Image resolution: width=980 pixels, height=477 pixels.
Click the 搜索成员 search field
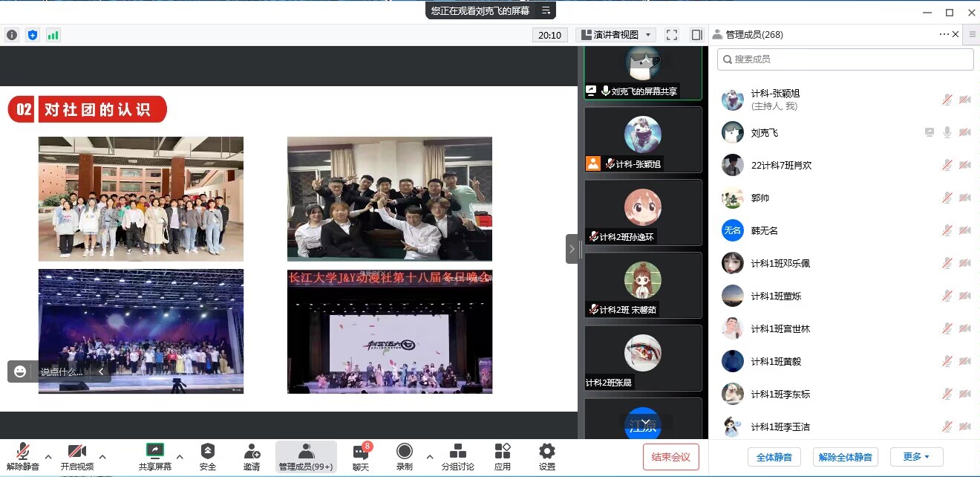[845, 59]
